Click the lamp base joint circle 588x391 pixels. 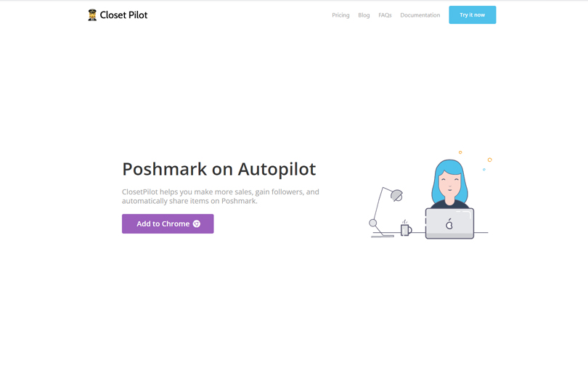[372, 223]
